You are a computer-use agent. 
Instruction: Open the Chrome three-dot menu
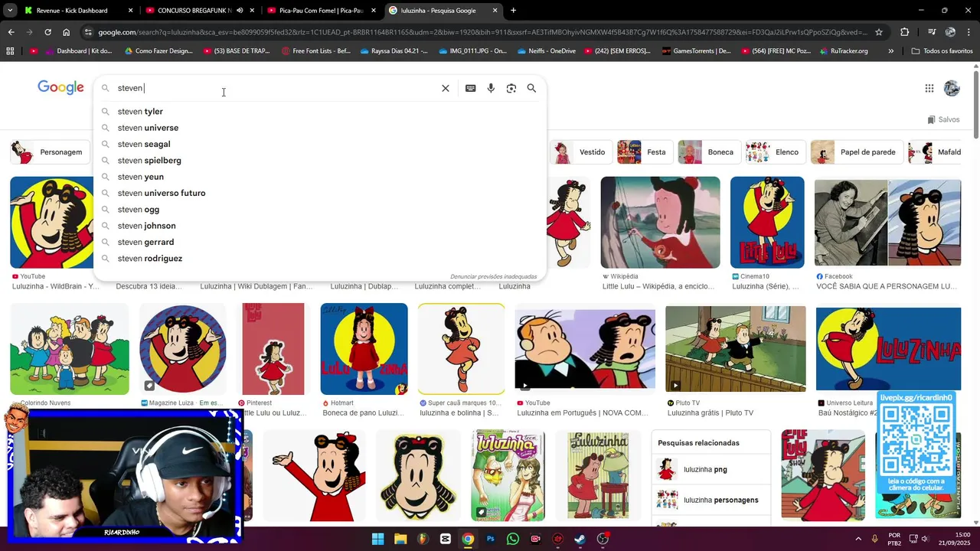pyautogui.click(x=968, y=32)
